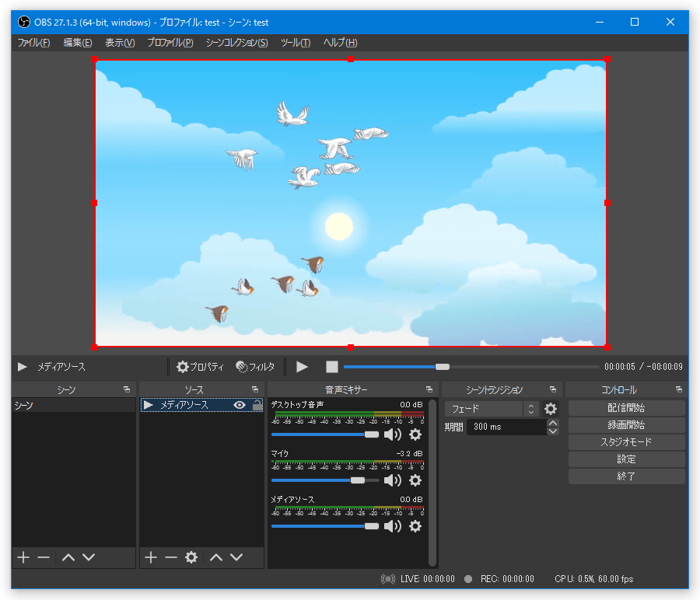Click the -3.2 dB value of マイク

tap(409, 453)
